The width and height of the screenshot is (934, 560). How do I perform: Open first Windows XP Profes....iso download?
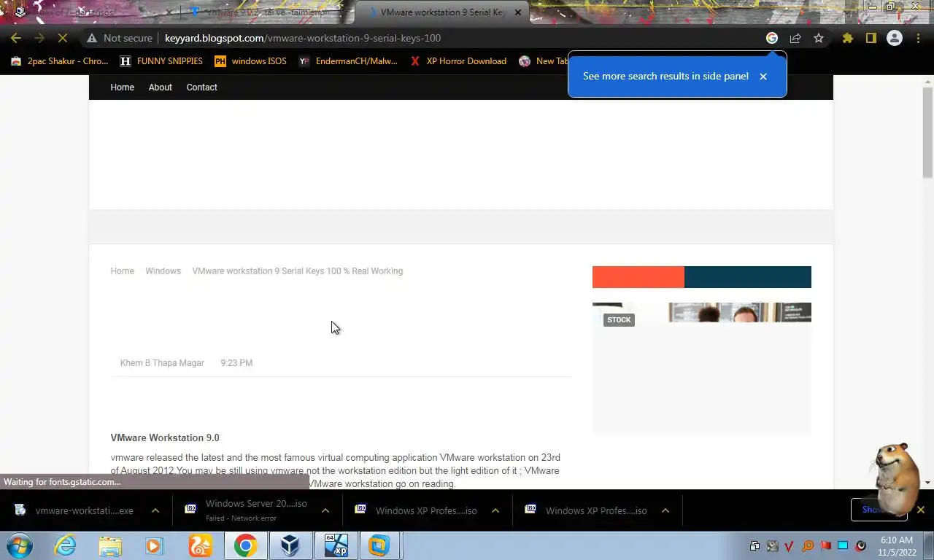click(x=416, y=510)
